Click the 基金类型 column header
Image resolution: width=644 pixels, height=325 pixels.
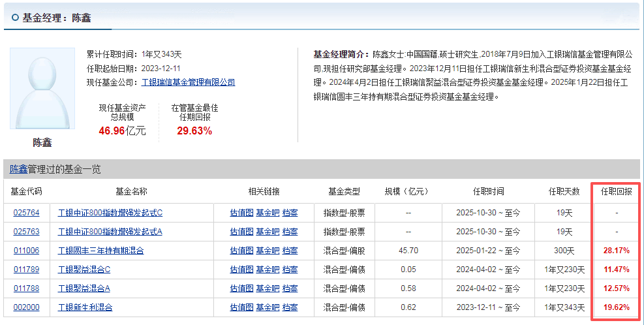click(344, 191)
